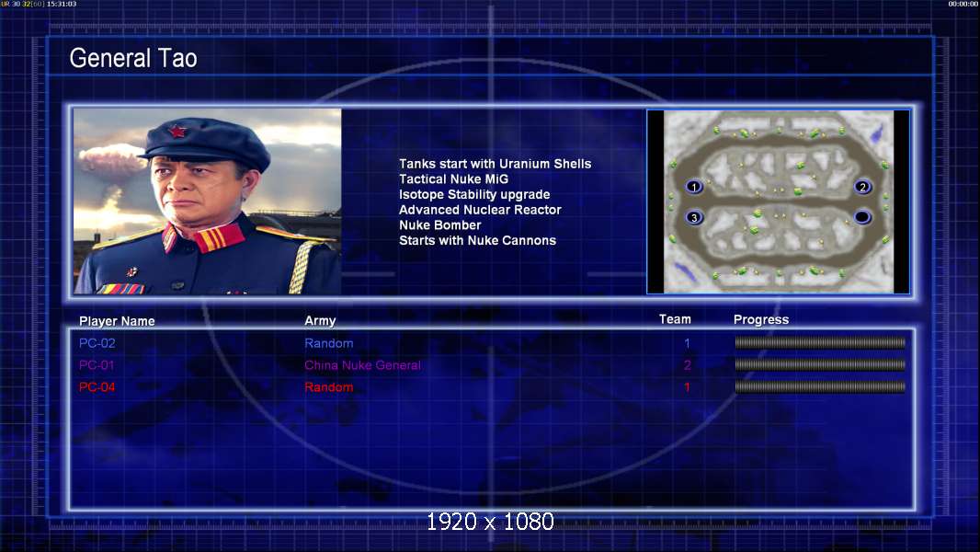
Task: Click the Progress column header
Action: click(761, 320)
